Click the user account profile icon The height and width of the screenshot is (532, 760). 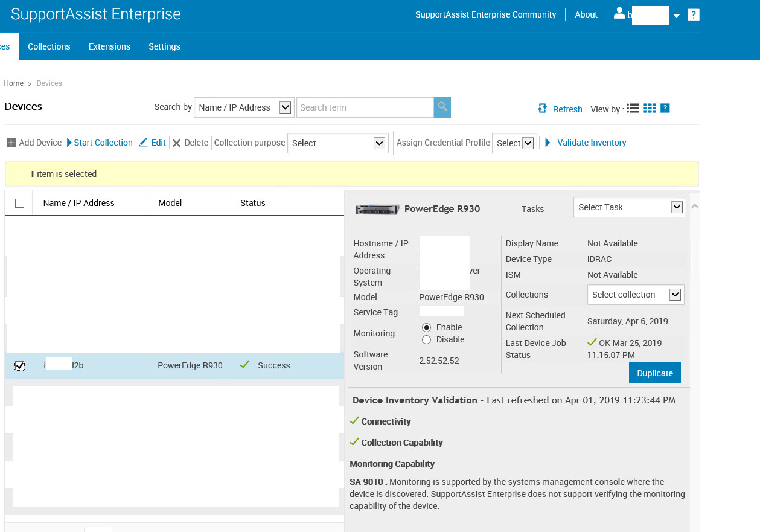pyautogui.click(x=619, y=14)
